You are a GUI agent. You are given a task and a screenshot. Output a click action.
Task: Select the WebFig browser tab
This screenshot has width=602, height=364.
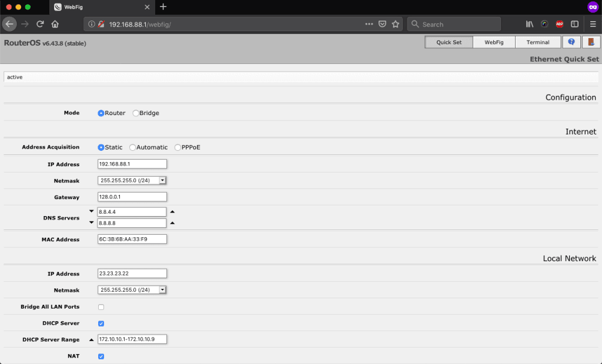tap(102, 7)
